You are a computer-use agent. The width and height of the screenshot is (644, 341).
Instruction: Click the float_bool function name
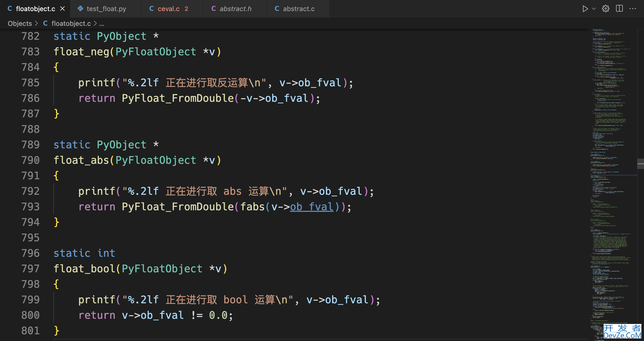84,269
